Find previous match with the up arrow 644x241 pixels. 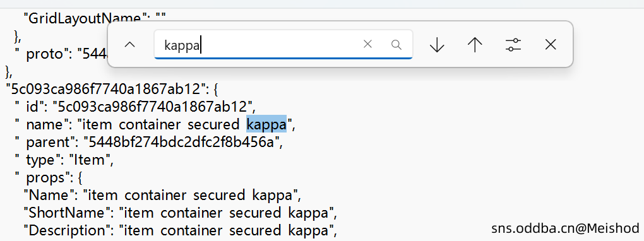[x=475, y=44]
